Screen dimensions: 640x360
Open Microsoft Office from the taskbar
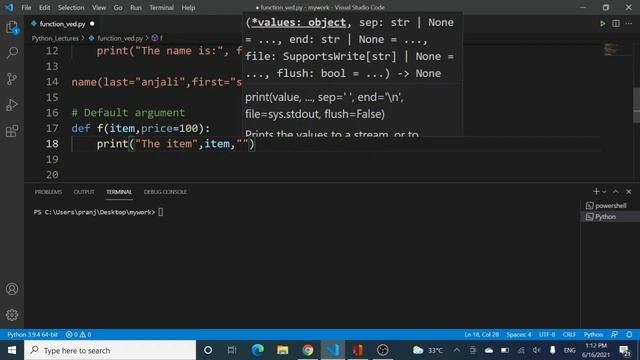tap(358, 350)
